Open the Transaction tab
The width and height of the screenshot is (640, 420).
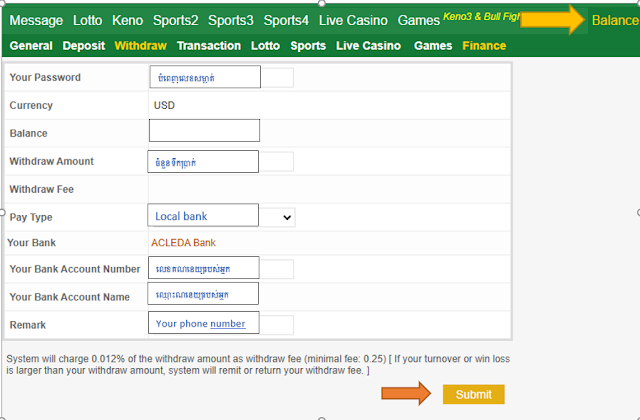pos(209,46)
